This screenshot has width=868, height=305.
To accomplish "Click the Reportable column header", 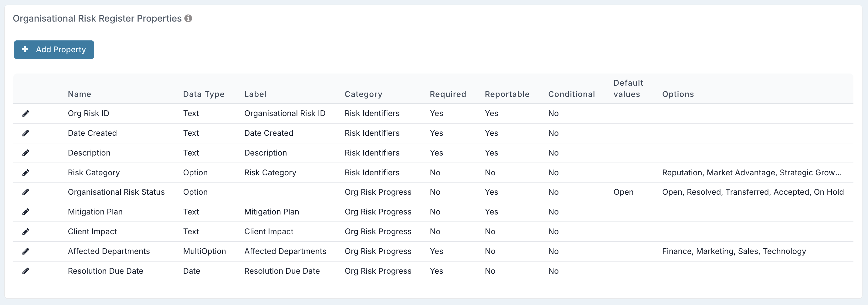I will pyautogui.click(x=507, y=94).
